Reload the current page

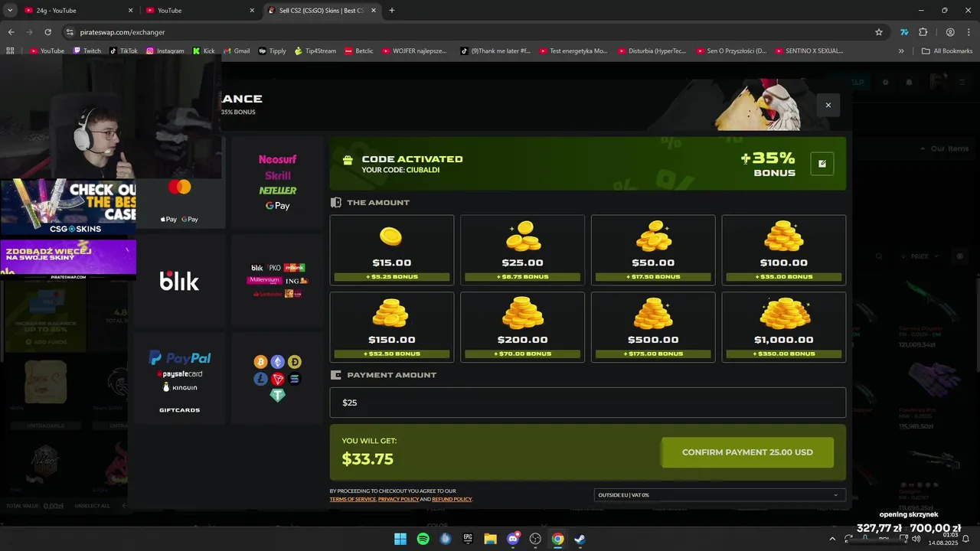47,32
